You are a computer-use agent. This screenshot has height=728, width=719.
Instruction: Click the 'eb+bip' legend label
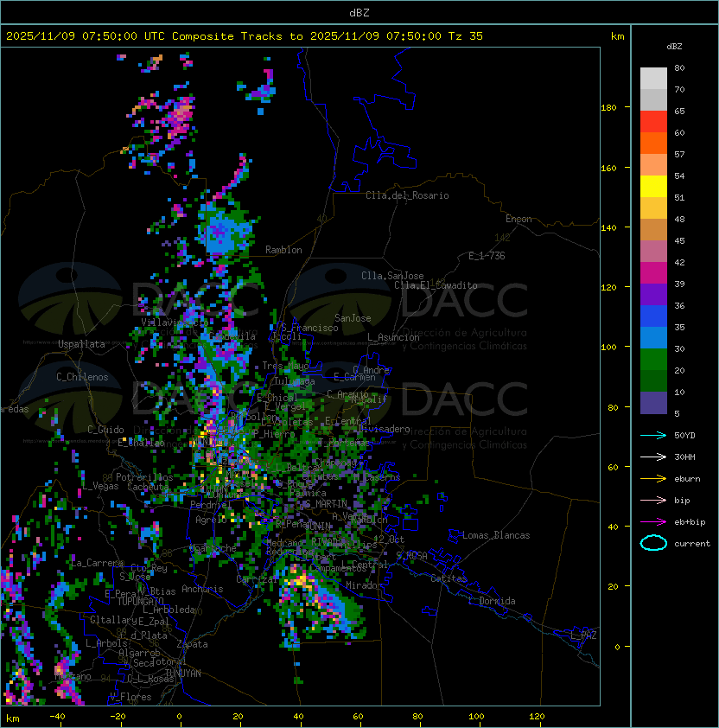pos(690,522)
